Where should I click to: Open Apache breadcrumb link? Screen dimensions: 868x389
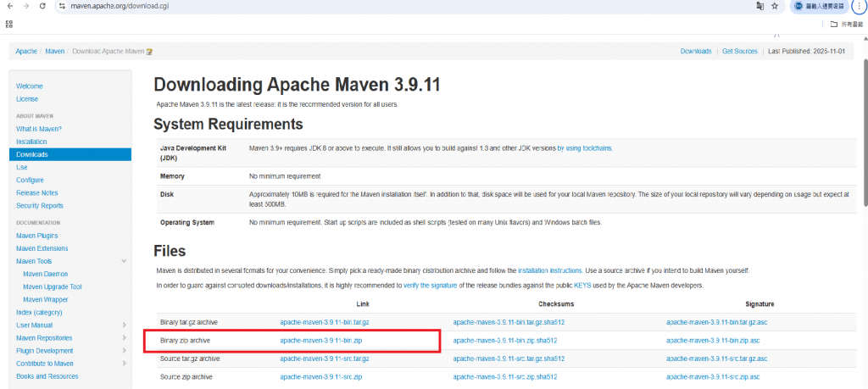[26, 51]
